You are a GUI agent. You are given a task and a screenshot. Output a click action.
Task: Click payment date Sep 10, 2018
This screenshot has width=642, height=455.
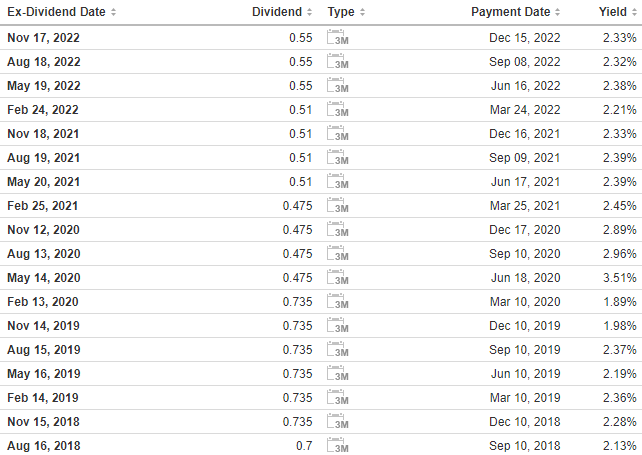(x=524, y=446)
